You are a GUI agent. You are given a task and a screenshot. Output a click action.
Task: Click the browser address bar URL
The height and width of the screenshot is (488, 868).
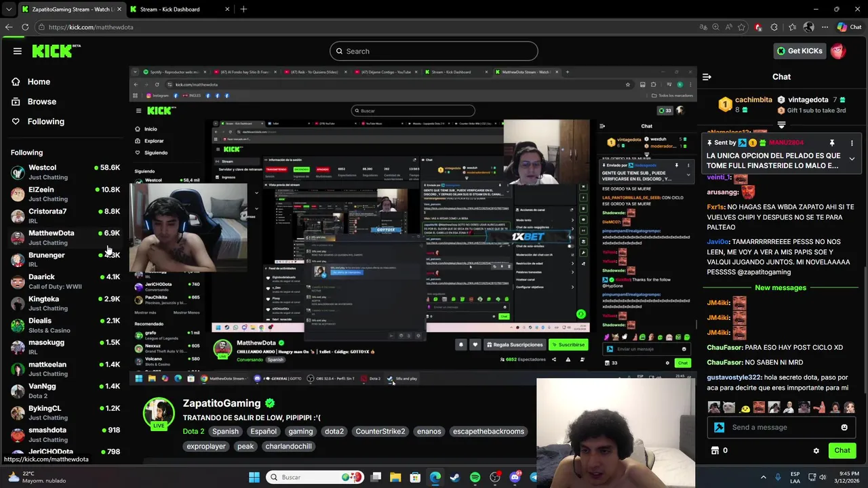tap(91, 27)
